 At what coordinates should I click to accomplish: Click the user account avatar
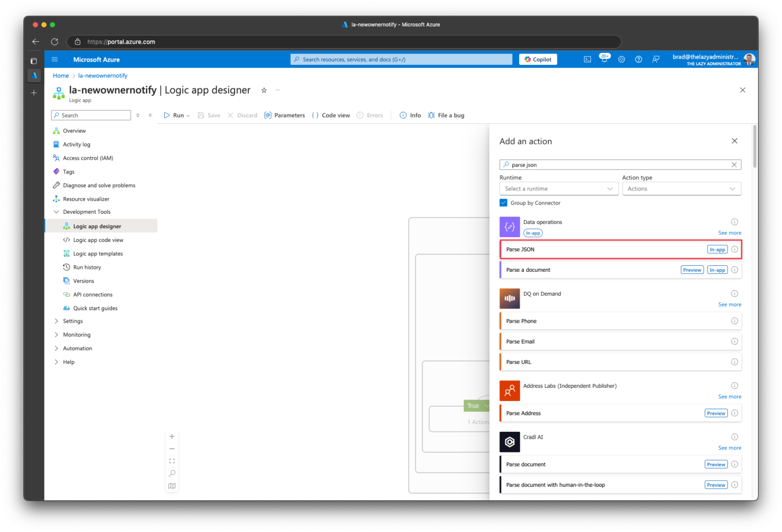click(x=749, y=60)
